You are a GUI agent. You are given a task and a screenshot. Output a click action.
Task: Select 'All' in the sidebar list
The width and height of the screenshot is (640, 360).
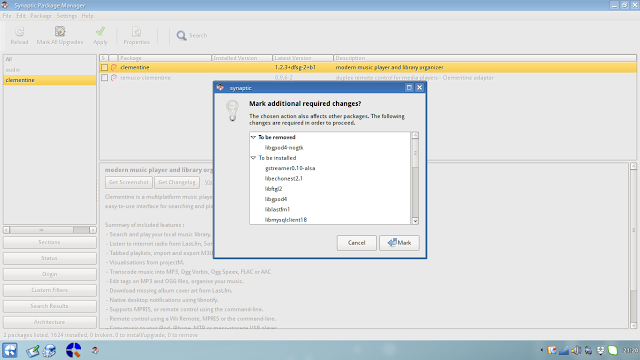[50, 59]
